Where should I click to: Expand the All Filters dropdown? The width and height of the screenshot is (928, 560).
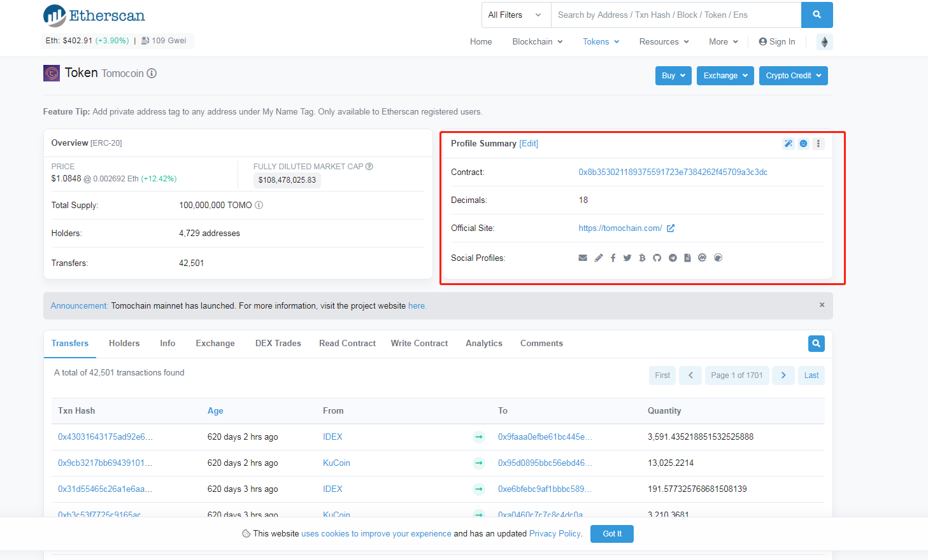515,15
